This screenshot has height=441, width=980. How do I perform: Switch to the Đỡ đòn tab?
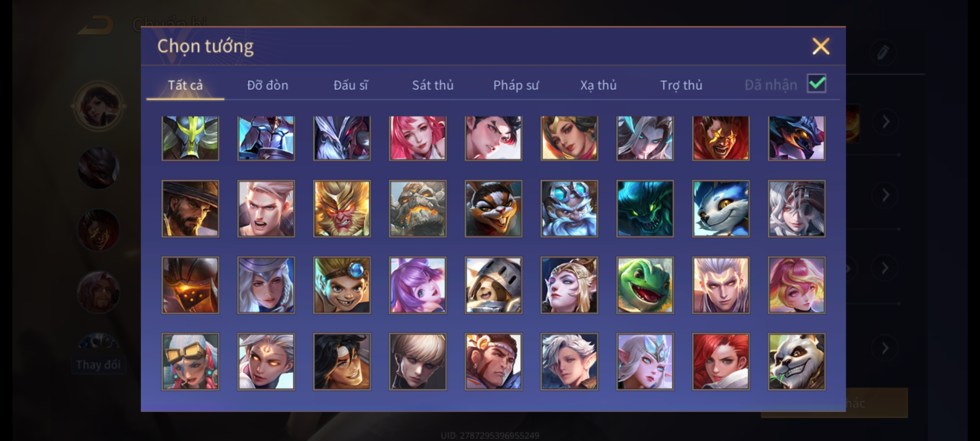[x=268, y=85]
